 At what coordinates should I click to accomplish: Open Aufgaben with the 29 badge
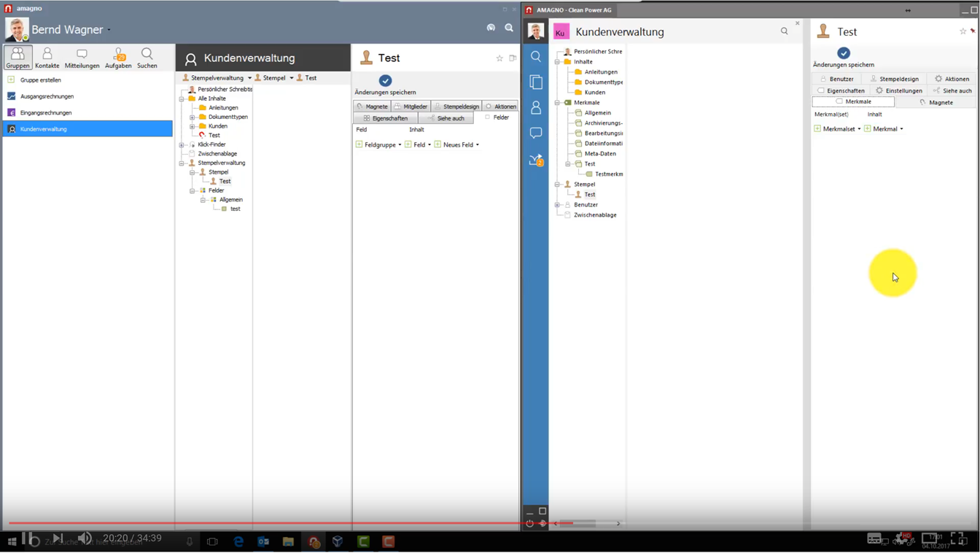point(118,57)
